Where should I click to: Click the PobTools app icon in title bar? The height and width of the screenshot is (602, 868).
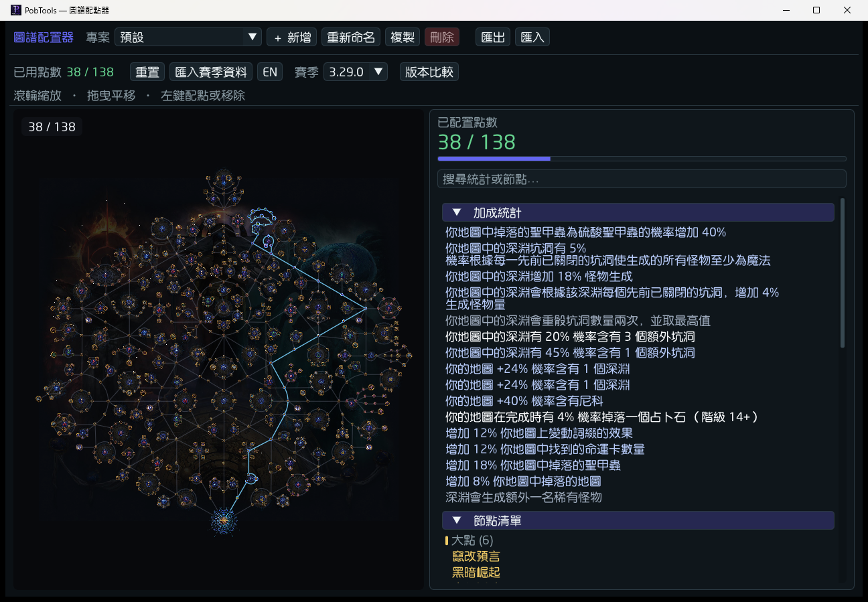click(x=16, y=10)
